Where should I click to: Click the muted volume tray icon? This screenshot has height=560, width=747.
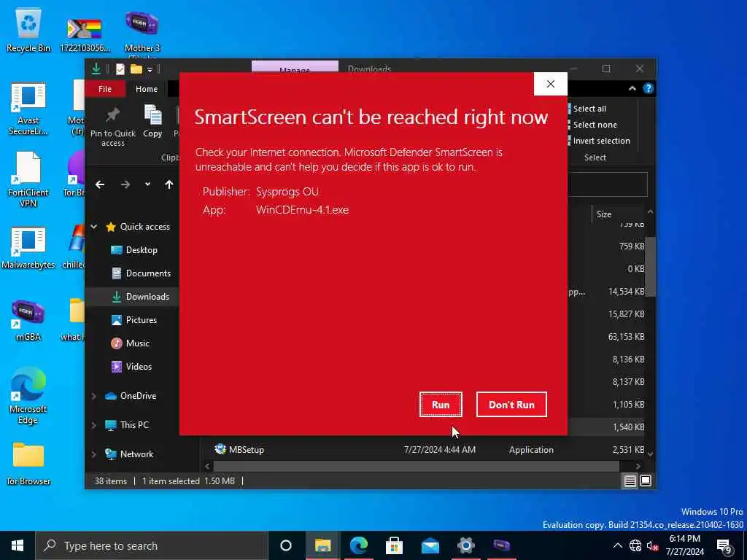653,545
